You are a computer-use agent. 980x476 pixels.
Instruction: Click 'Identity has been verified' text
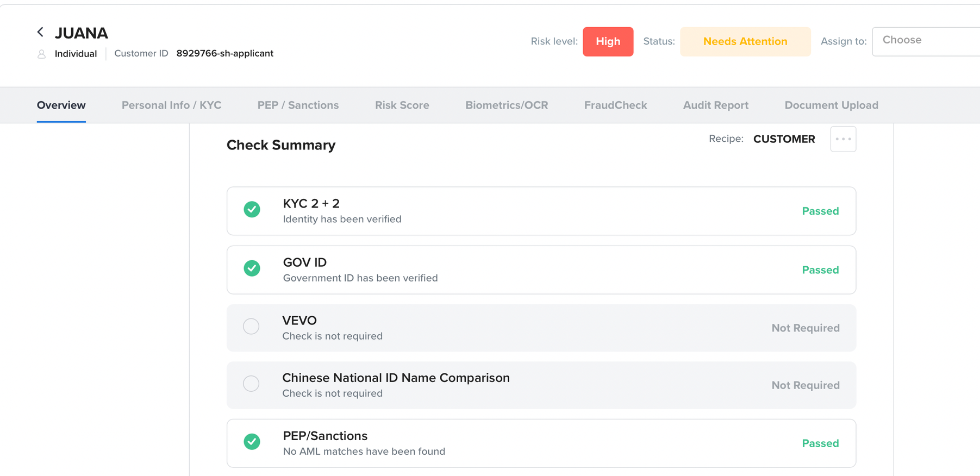(342, 219)
